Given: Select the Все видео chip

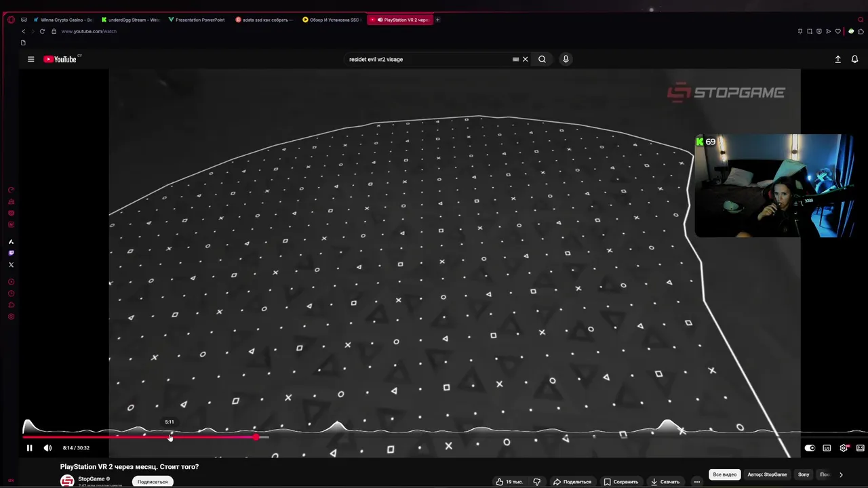Looking at the screenshot, I should tap(724, 474).
